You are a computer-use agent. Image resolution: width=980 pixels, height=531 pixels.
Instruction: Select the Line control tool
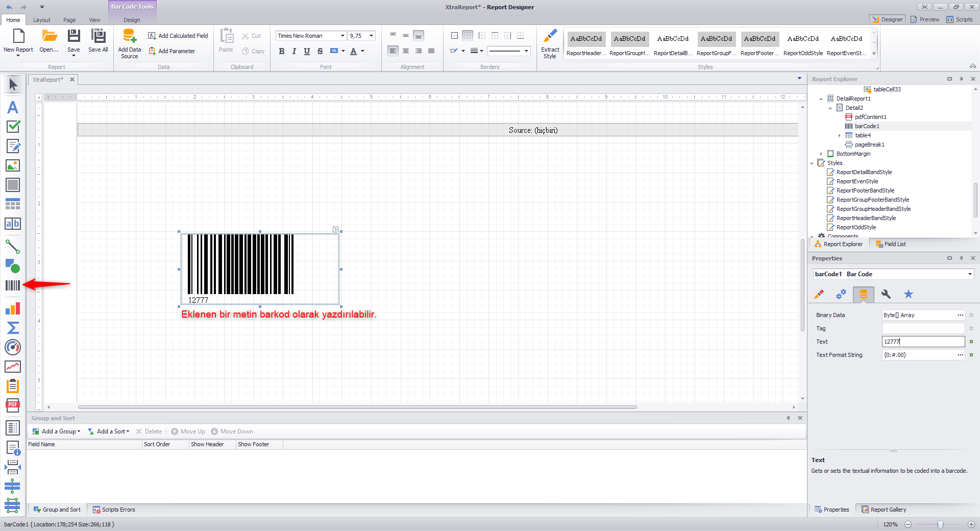[13, 247]
